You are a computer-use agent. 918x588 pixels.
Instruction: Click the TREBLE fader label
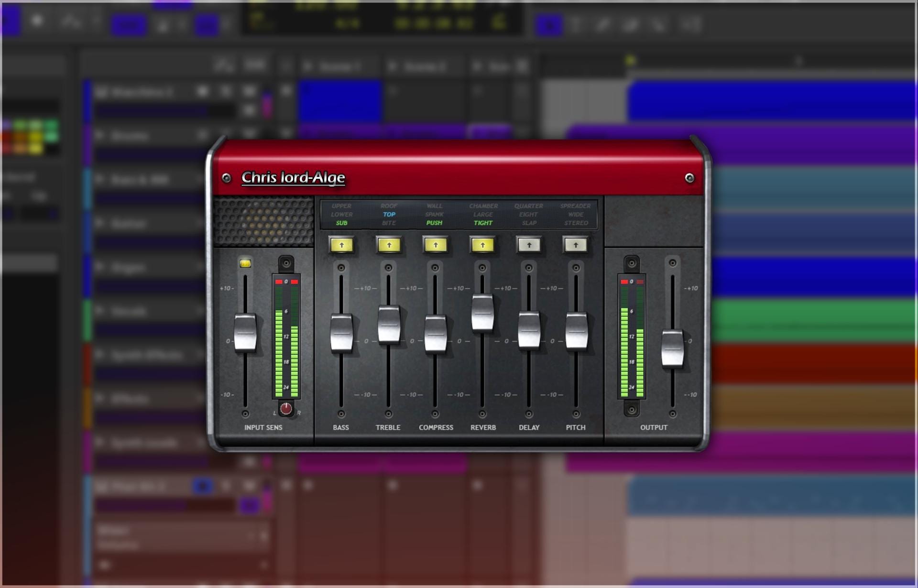(388, 427)
